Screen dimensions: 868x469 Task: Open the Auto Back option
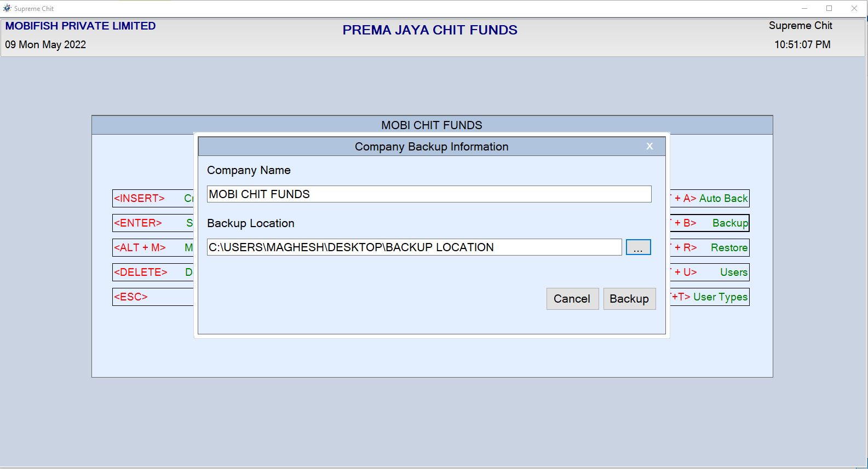click(x=710, y=198)
